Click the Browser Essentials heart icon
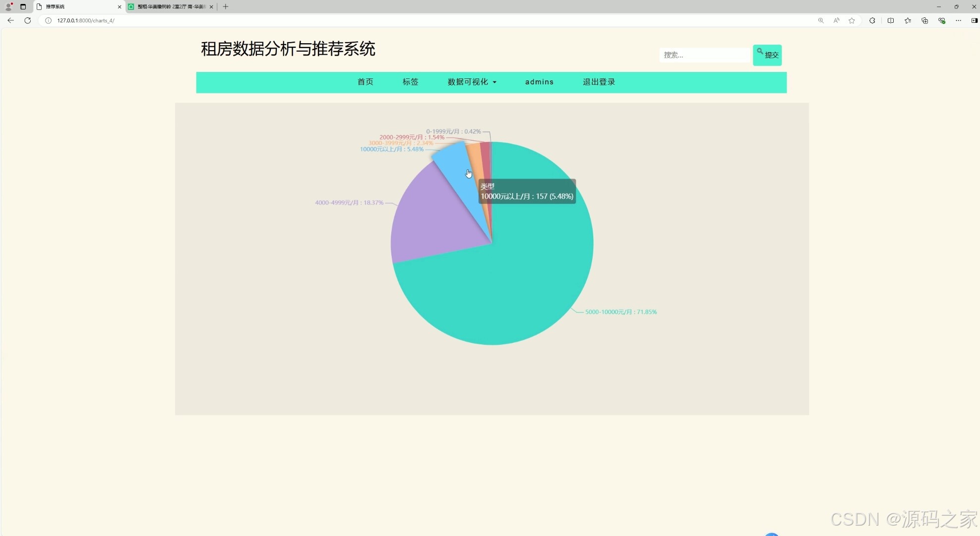 coord(941,20)
